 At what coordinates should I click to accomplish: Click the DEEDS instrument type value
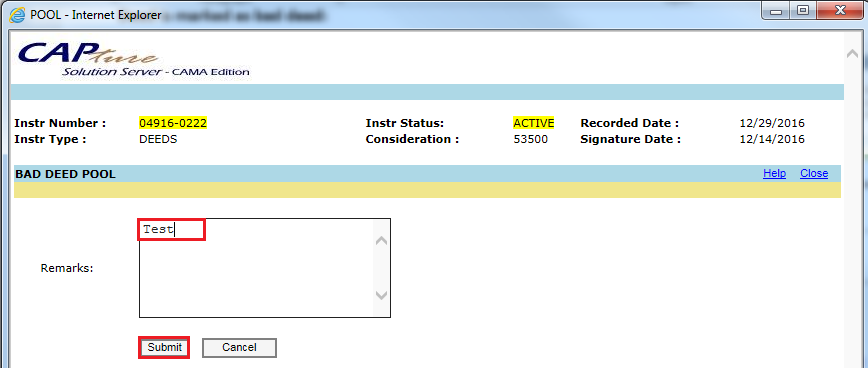(x=158, y=139)
